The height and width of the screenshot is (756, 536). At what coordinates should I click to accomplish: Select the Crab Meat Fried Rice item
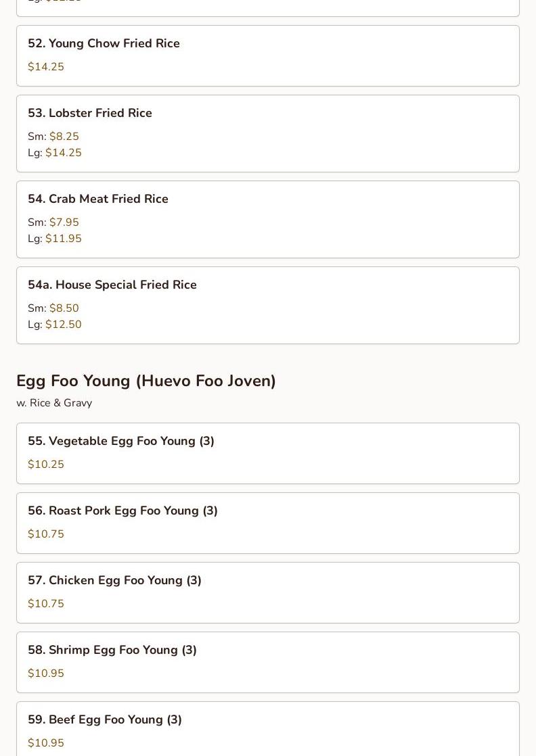pos(98,199)
